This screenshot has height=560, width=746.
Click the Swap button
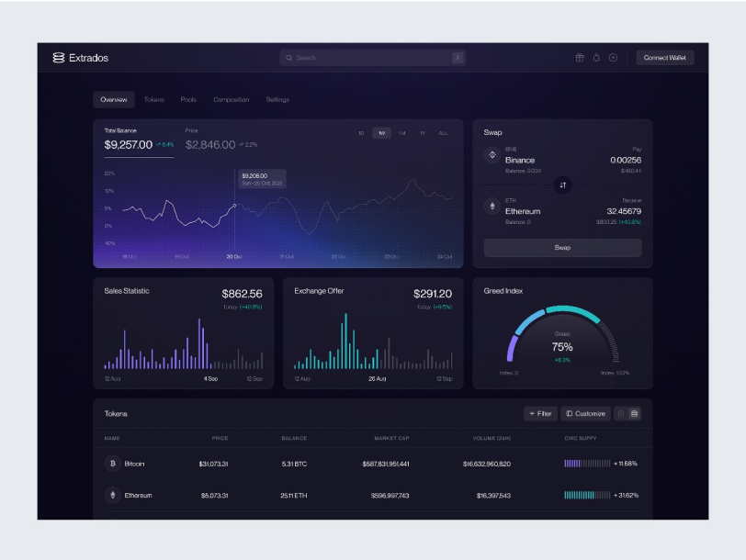pyautogui.click(x=561, y=247)
